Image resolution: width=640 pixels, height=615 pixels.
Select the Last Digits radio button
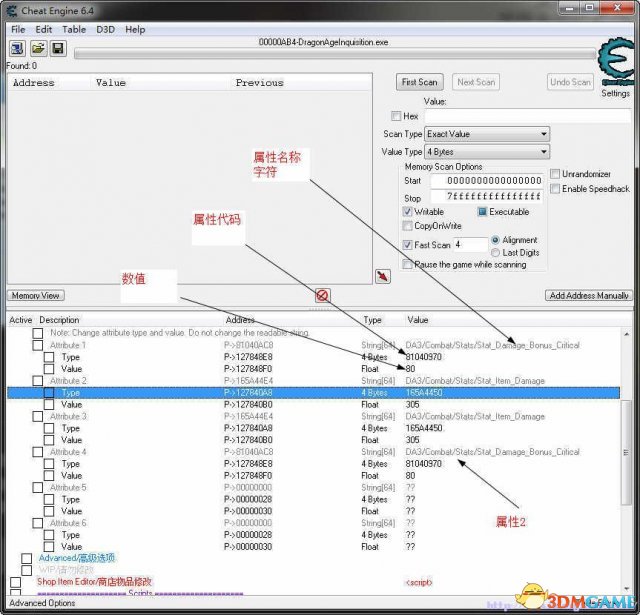[496, 253]
